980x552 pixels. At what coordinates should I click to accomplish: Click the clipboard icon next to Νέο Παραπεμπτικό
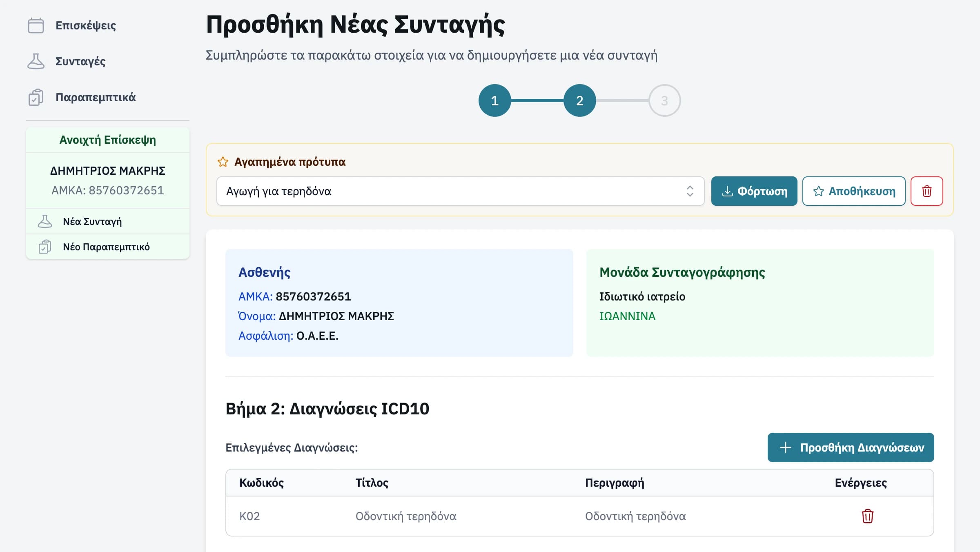click(45, 247)
